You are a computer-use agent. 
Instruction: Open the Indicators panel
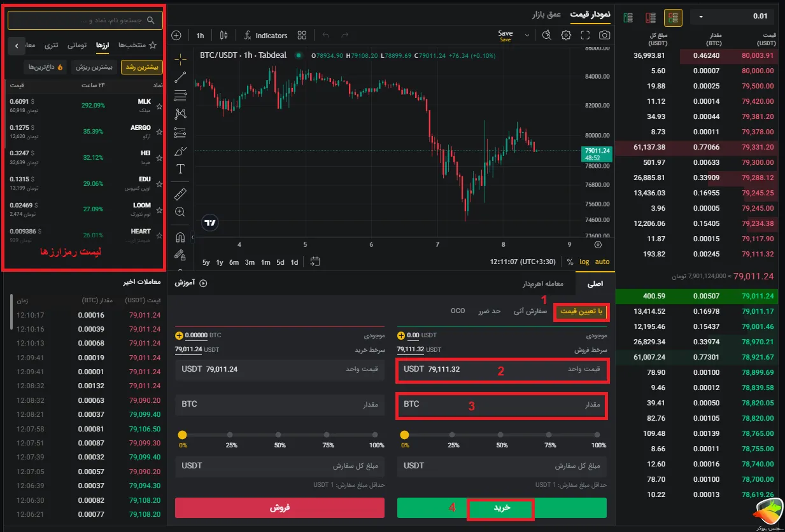coord(265,36)
